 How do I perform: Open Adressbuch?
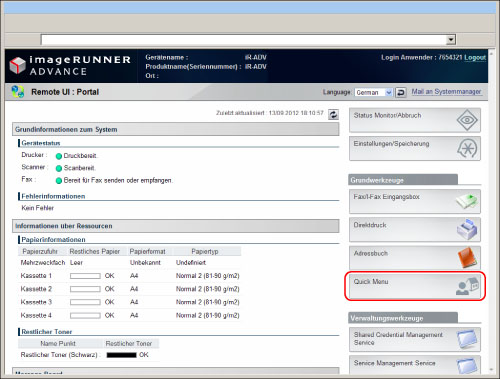point(415,258)
